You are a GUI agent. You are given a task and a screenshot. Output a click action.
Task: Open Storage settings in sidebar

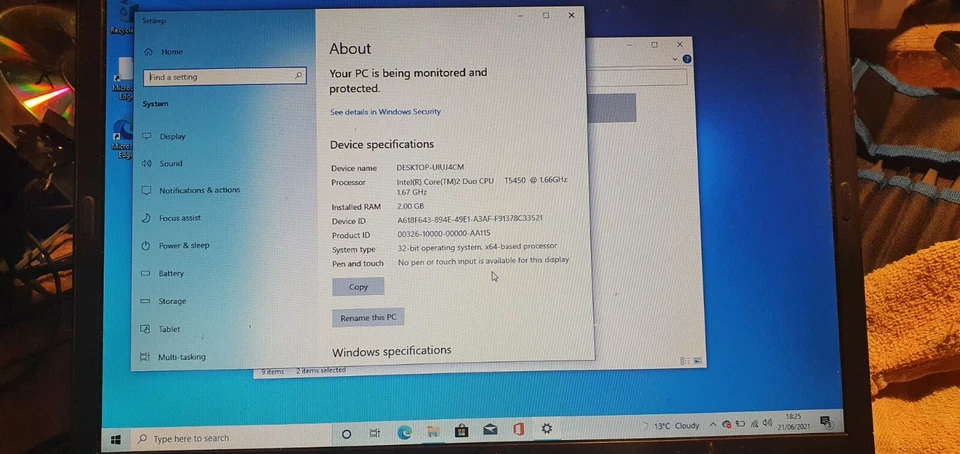click(x=163, y=301)
